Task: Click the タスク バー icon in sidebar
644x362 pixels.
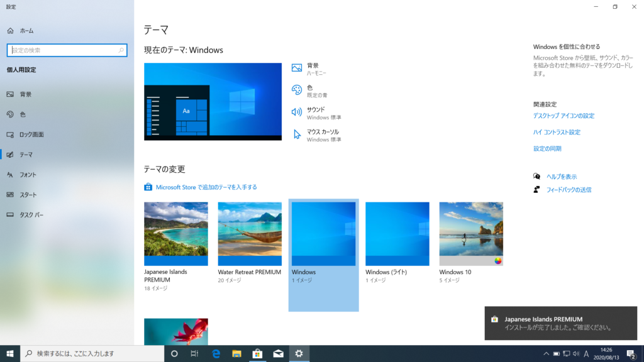Action: [10, 215]
